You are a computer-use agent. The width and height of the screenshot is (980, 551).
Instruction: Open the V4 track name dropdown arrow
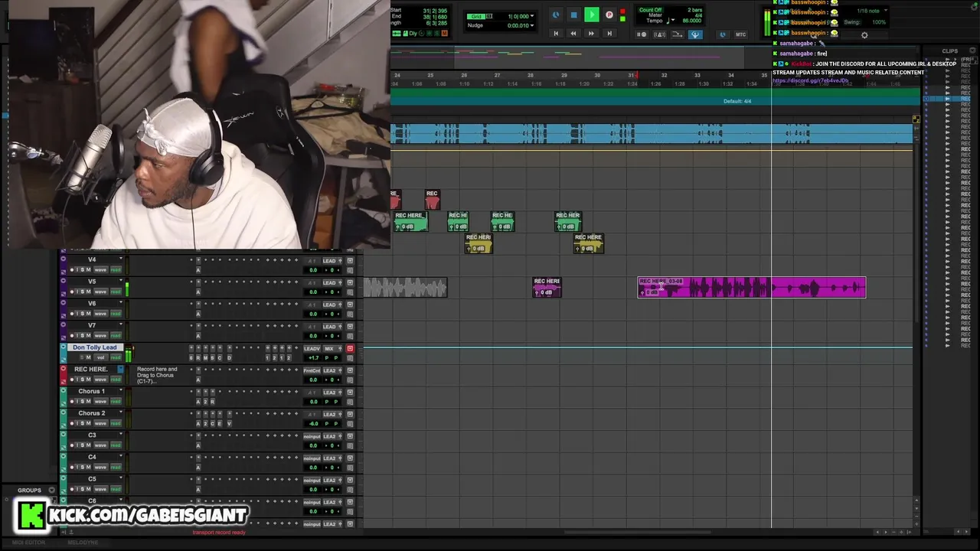pos(120,259)
